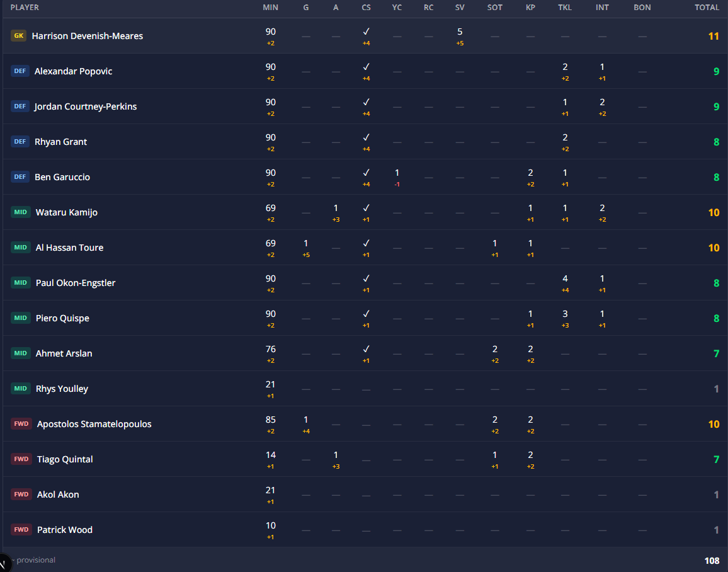Screen dimensions: 728x572
Task: Click the clean sheet checkmark for Ben Garuccio
Action: (367, 173)
